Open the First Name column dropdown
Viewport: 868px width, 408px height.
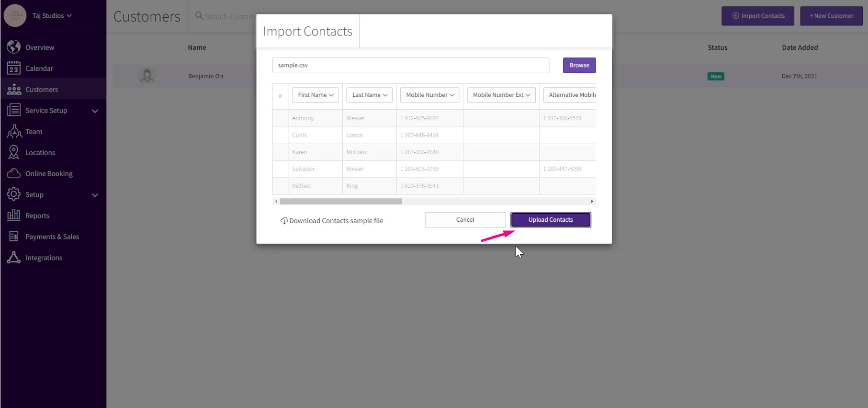[315, 95]
